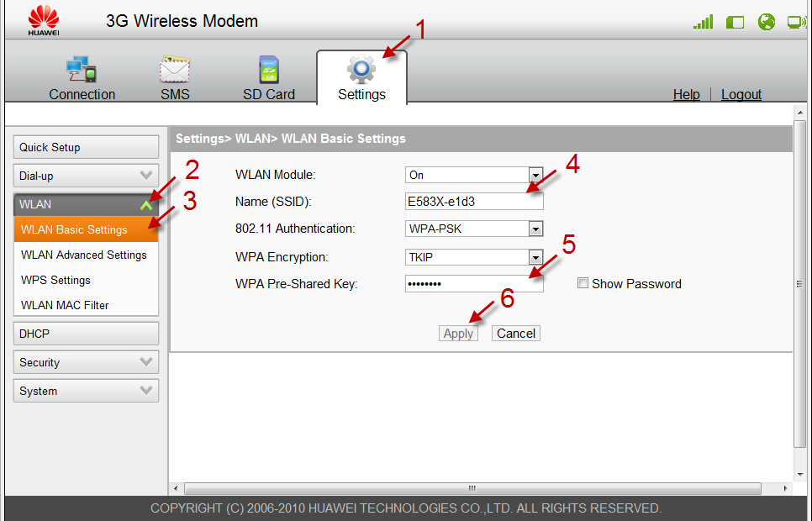Click the Name (SSID): label
Viewport: 812px width, 521px height.
coord(273,202)
